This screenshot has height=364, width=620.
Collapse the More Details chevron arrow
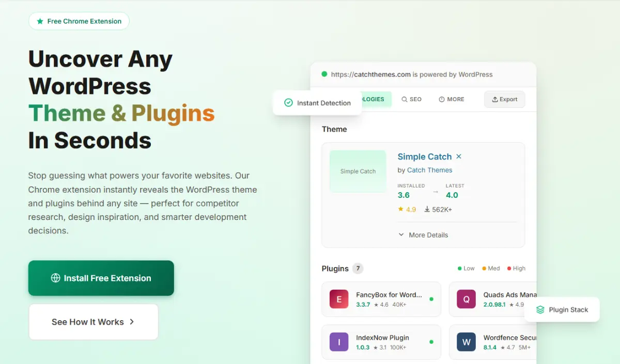[x=401, y=234]
